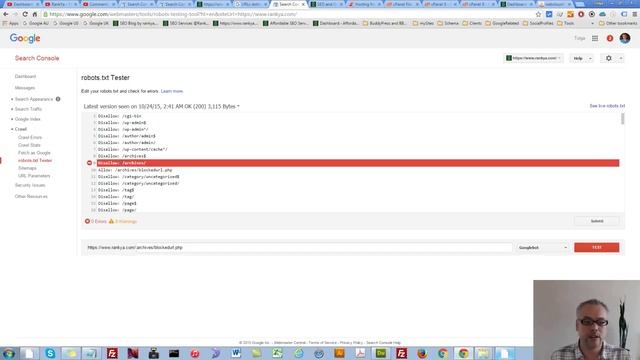This screenshot has height=360, width=640.
Task: Click the Search Console title link
Action: [37, 58]
